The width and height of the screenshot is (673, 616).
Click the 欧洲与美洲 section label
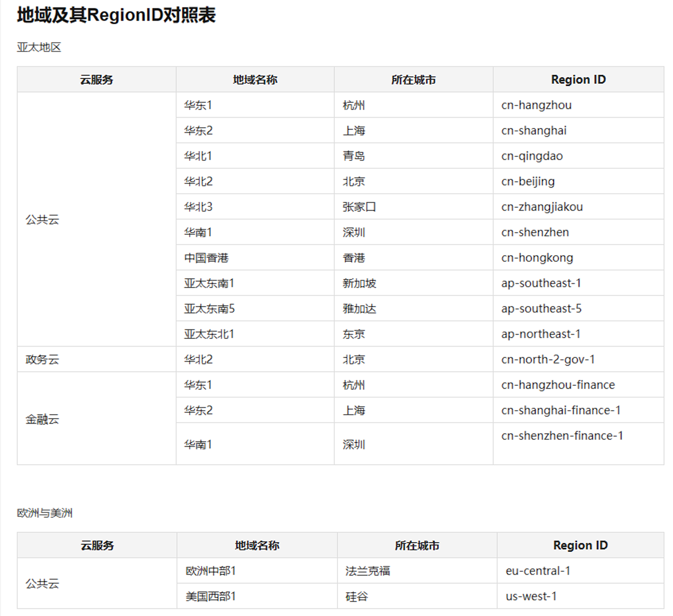tap(45, 513)
